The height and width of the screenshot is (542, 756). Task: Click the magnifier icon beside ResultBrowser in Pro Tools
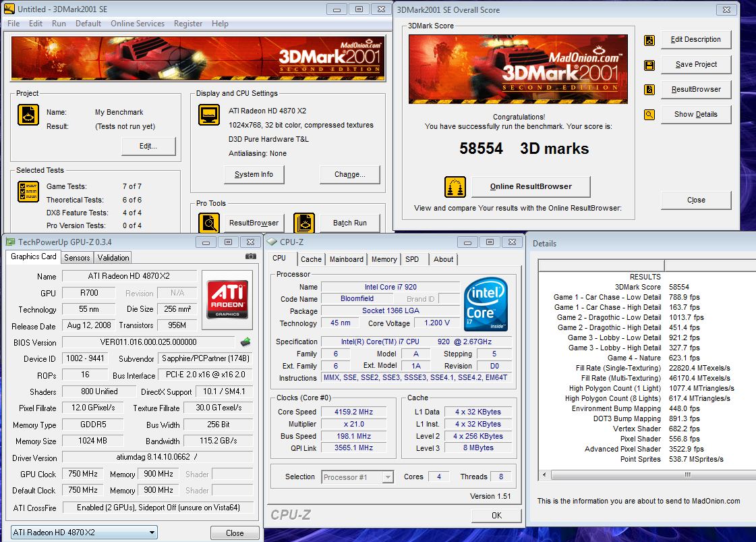pyautogui.click(x=209, y=223)
